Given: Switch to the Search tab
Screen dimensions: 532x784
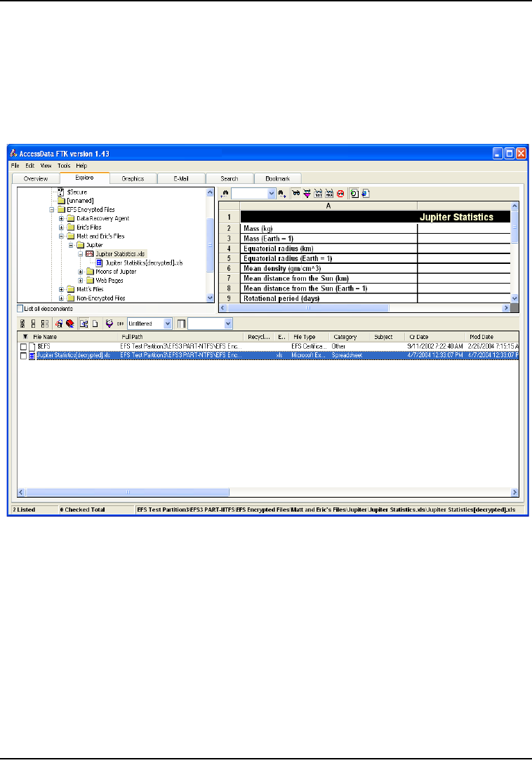Looking at the screenshot, I should pyautogui.click(x=230, y=178).
